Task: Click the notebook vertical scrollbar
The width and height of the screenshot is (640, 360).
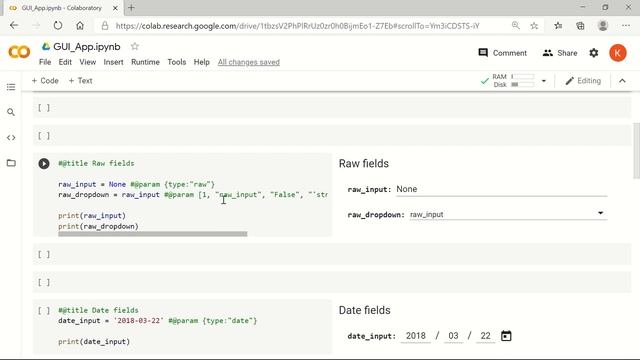Action: tap(636, 151)
